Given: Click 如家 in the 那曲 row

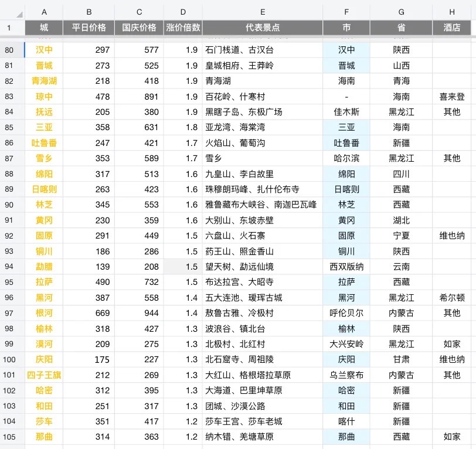Looking at the screenshot, I should [452, 437].
